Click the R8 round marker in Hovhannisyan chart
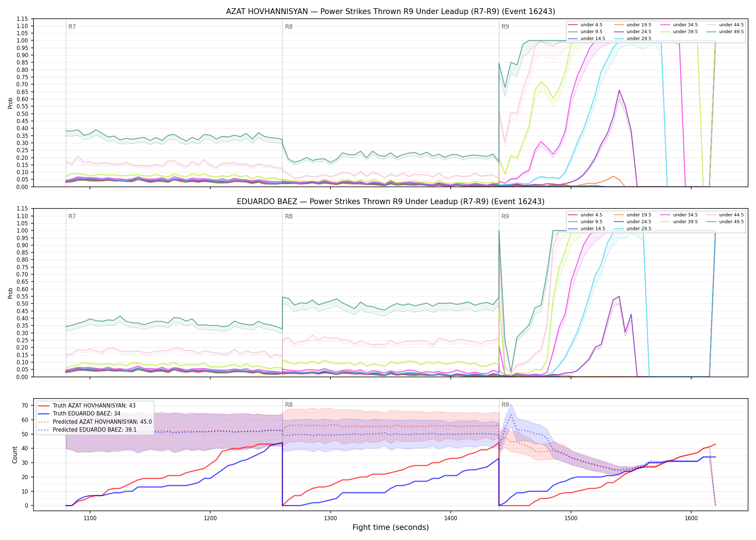756x540 pixels. (x=289, y=27)
